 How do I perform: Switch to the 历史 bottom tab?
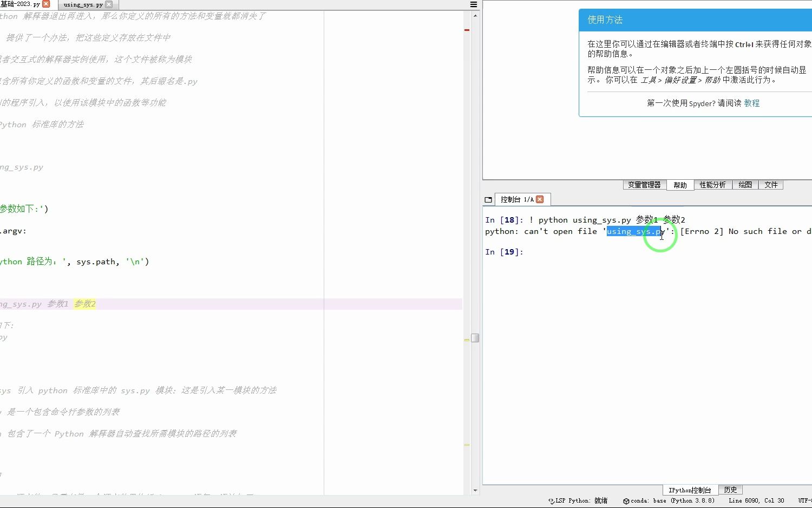(730, 490)
